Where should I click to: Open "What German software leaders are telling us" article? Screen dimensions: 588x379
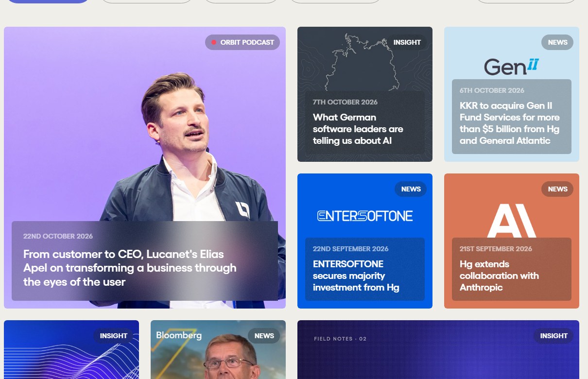point(358,129)
